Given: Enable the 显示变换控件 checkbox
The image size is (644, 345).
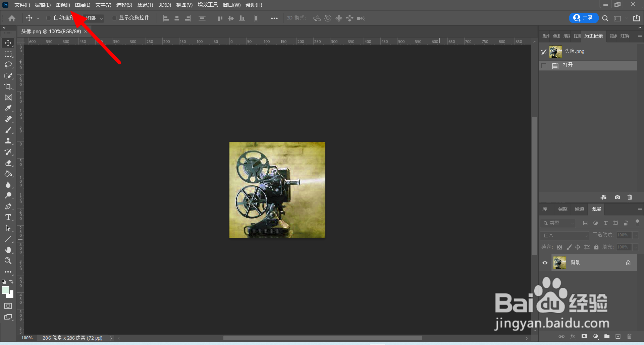Looking at the screenshot, I should click(x=114, y=18).
